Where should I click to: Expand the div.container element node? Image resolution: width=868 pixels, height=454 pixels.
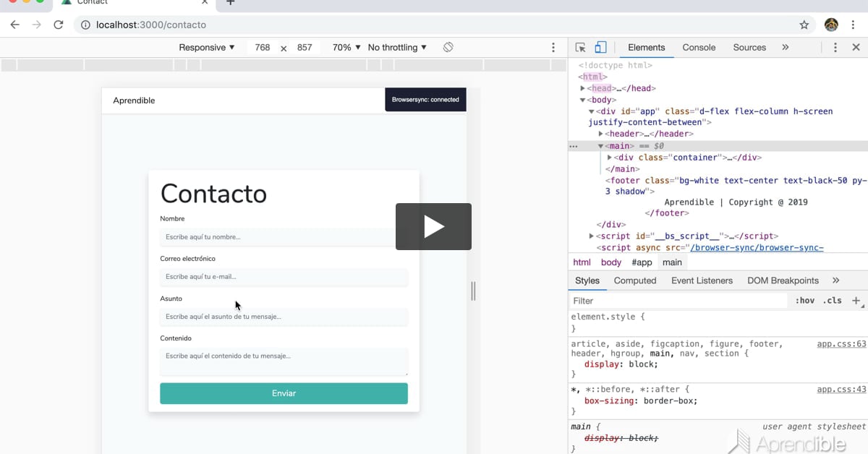click(x=609, y=157)
